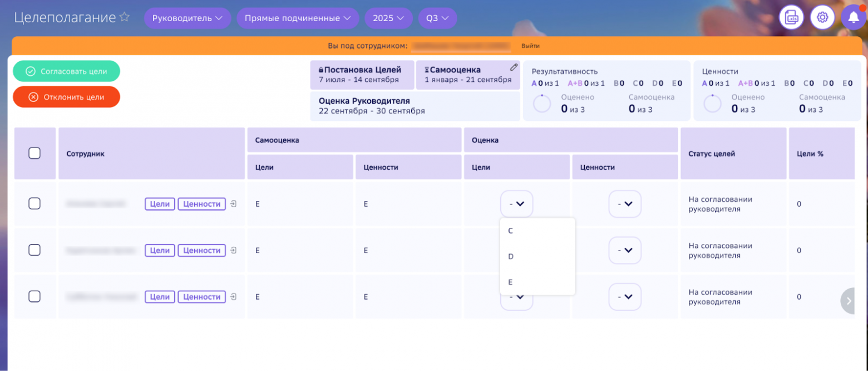
Task: Choose grade C in the dropdown list
Action: pyautogui.click(x=511, y=231)
